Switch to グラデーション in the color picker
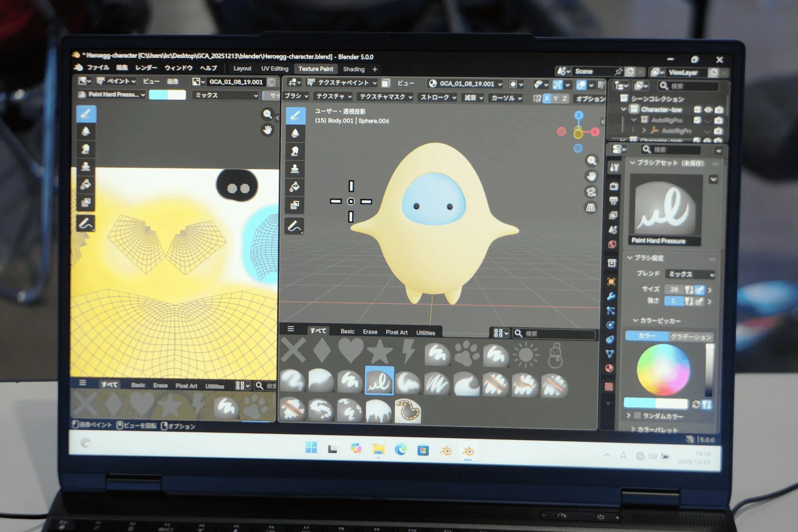The image size is (798, 532). [692, 336]
